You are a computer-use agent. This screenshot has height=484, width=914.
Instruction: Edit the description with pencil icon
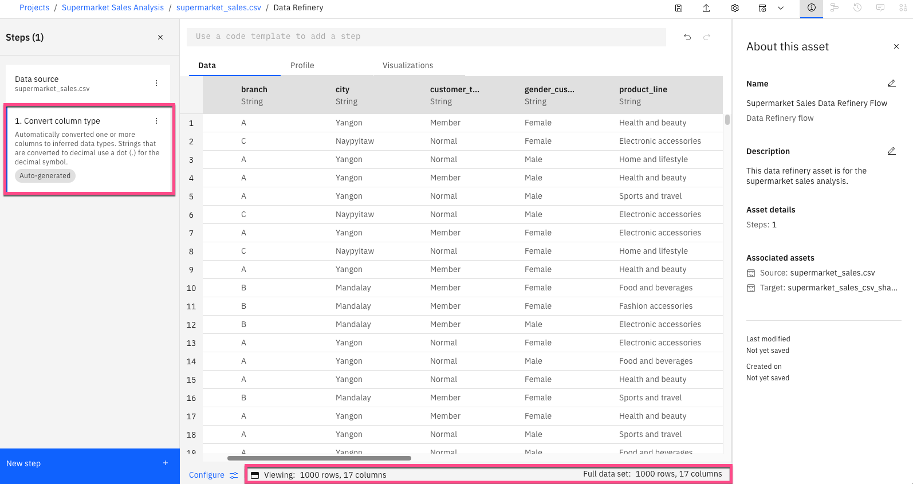click(892, 152)
